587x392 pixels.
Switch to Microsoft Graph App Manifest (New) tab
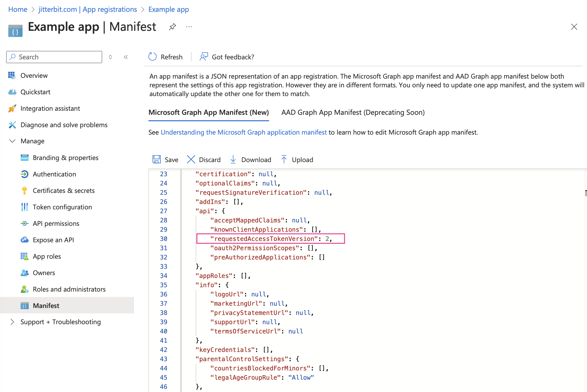(x=209, y=113)
